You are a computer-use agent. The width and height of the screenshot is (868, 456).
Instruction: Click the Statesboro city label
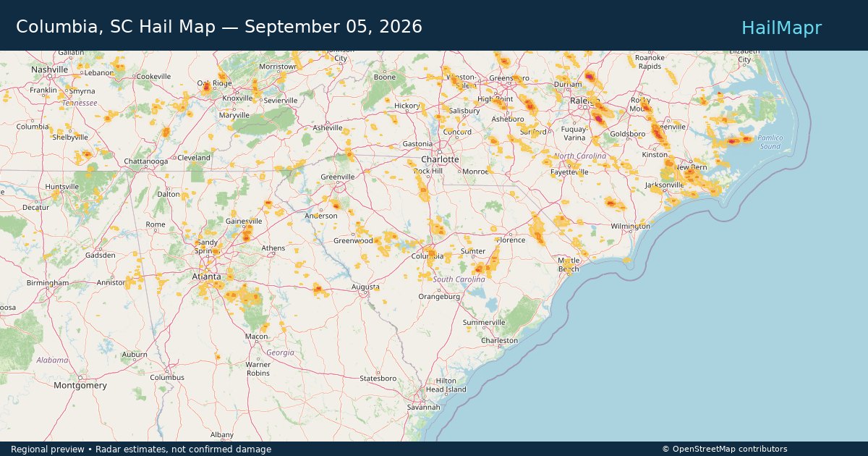point(378,379)
